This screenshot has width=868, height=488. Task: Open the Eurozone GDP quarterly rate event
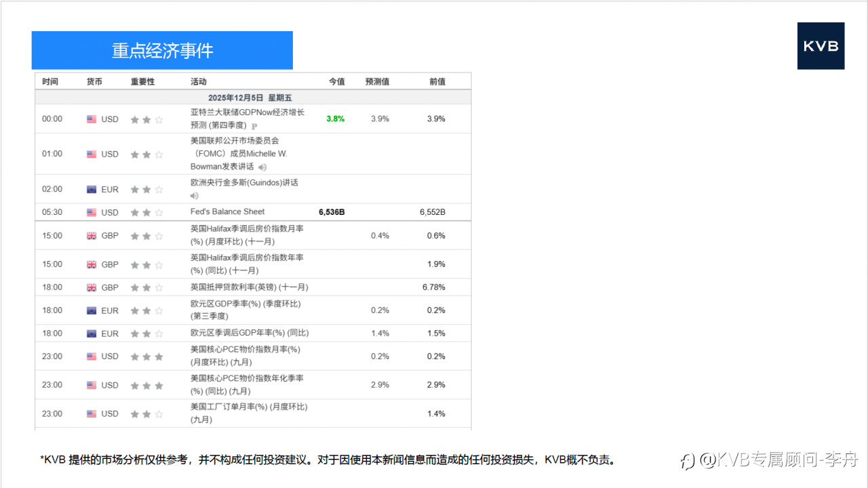(245, 310)
